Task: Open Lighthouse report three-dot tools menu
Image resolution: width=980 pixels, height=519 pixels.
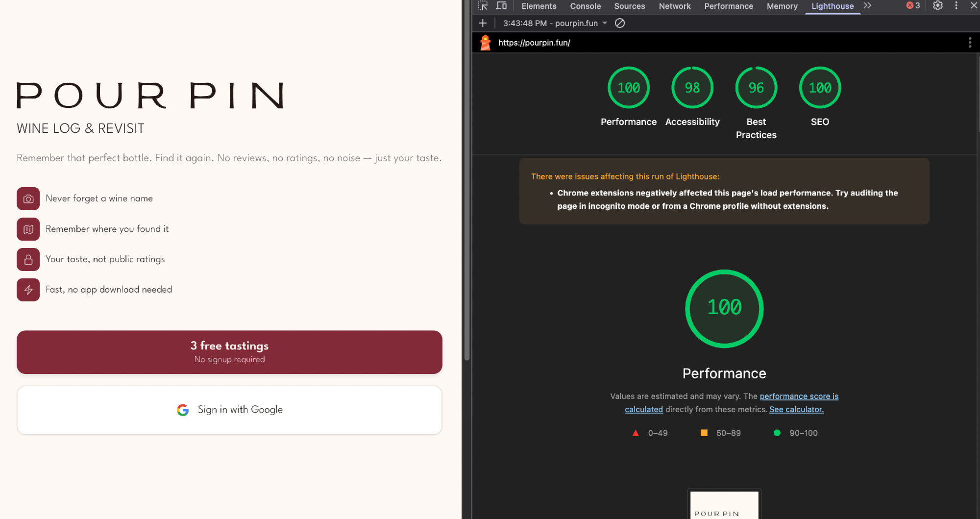Action: (970, 43)
